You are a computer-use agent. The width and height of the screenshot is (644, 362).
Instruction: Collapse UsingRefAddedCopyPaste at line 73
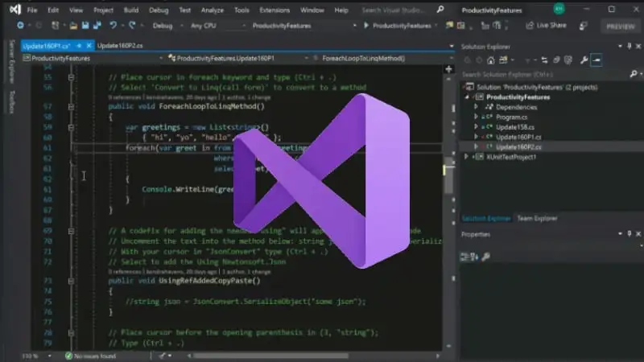71,281
